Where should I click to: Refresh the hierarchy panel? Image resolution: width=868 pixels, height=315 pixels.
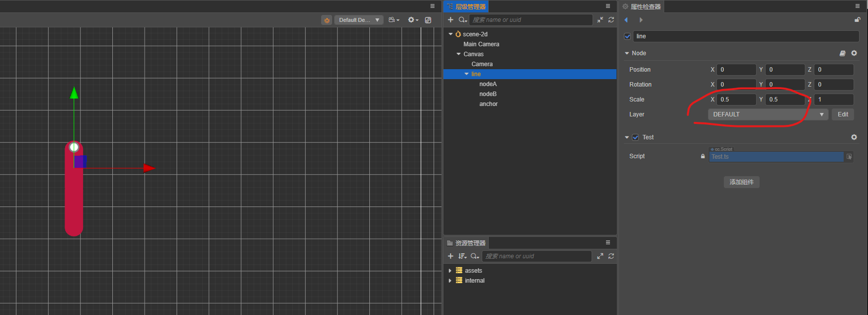click(611, 20)
